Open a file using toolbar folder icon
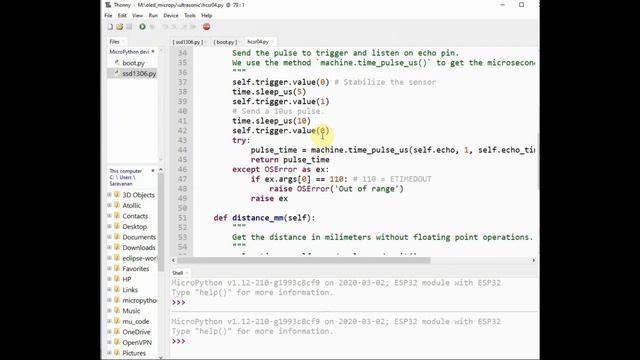Viewport: 640px width, 360px height. tap(120, 27)
